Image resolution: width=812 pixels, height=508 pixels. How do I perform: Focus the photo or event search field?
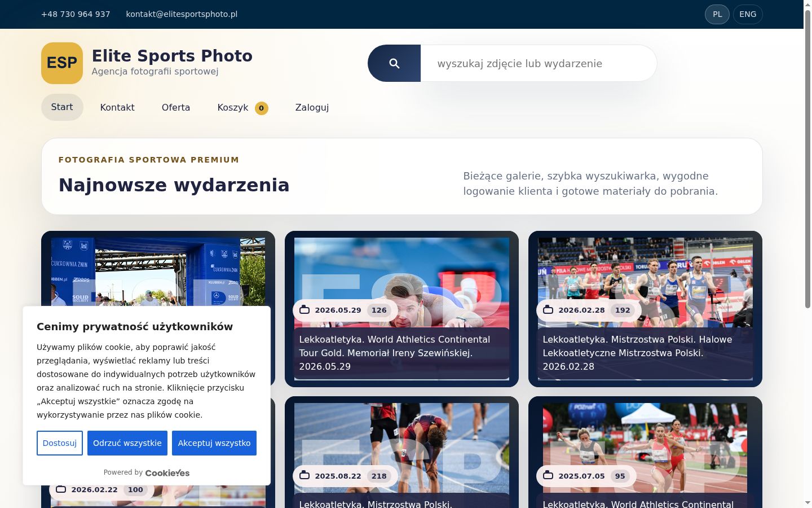[x=539, y=63]
